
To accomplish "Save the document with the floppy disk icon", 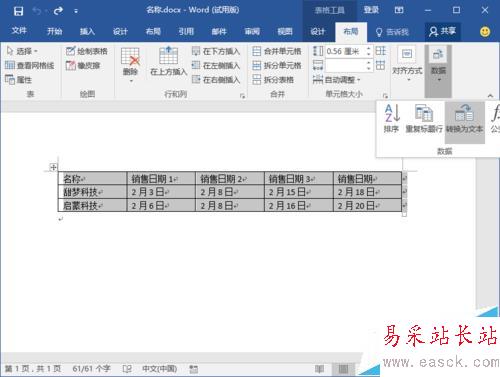I will [x=18, y=11].
